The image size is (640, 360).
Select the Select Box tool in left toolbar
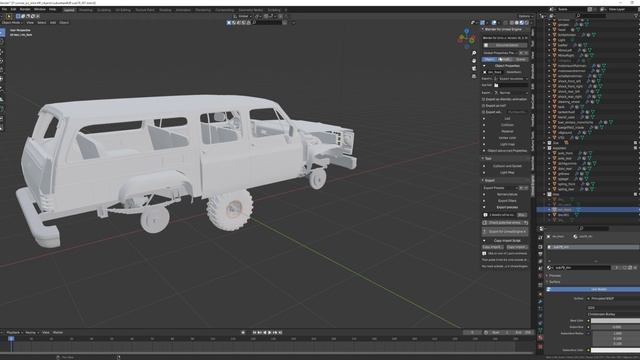click(x=2, y=33)
